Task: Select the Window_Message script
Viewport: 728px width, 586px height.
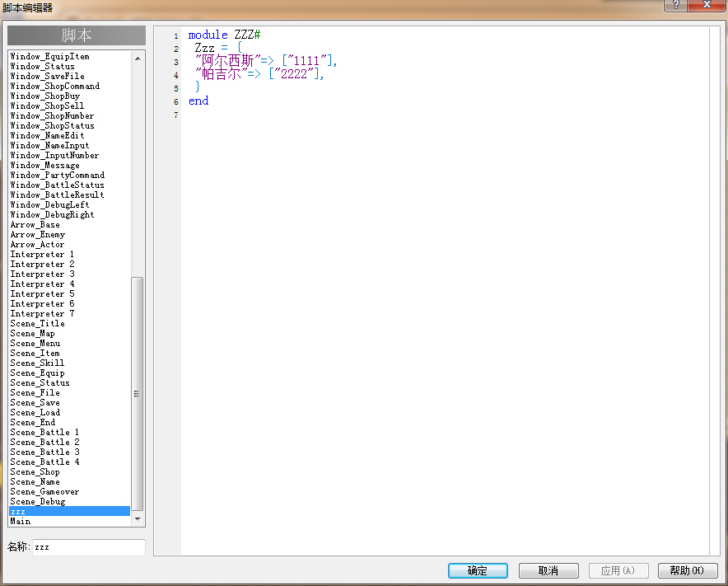Action: coord(69,165)
